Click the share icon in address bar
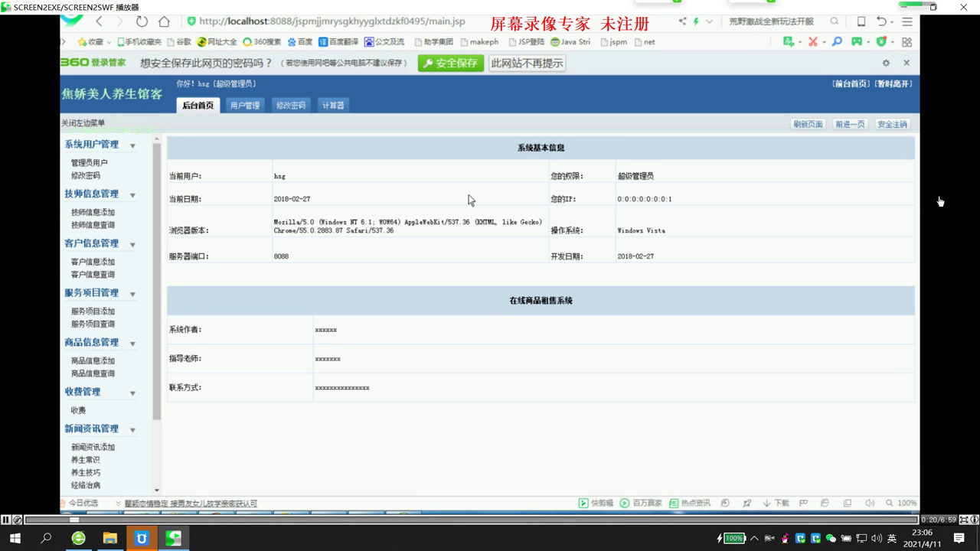 682,21
